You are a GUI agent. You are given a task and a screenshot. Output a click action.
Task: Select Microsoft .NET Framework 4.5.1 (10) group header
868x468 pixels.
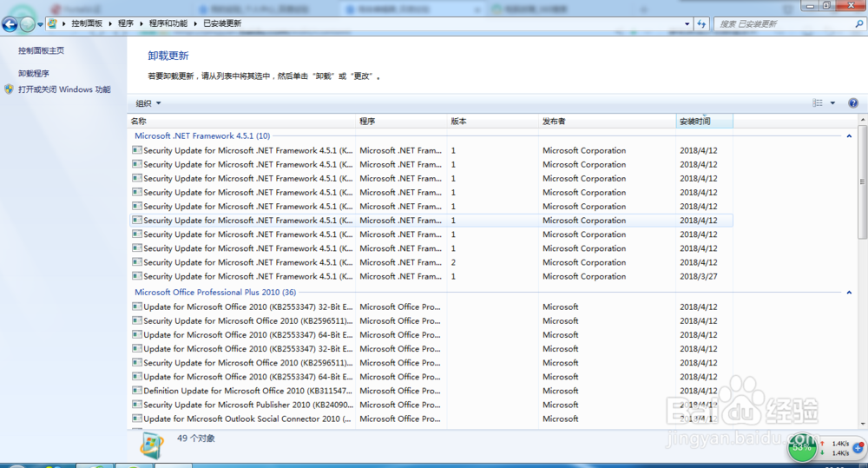point(202,135)
